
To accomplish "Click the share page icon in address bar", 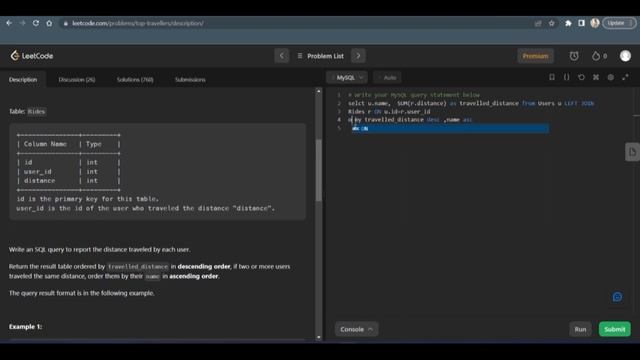I will coord(538,23).
